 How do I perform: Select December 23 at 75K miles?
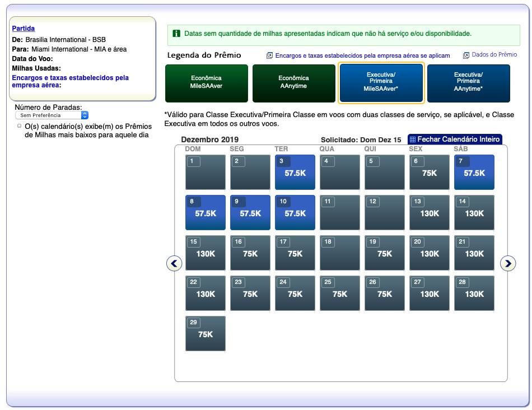click(250, 293)
